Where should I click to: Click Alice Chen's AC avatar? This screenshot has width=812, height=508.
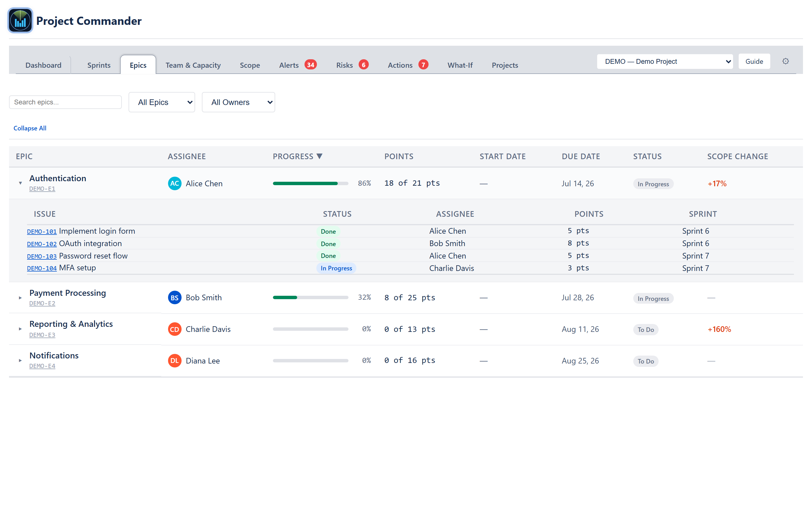[x=175, y=183]
